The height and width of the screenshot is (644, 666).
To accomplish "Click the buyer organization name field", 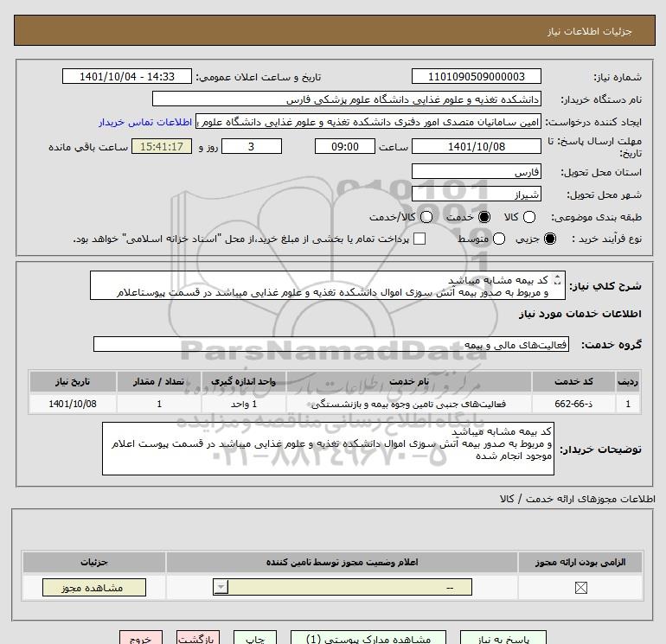I will coord(347,99).
